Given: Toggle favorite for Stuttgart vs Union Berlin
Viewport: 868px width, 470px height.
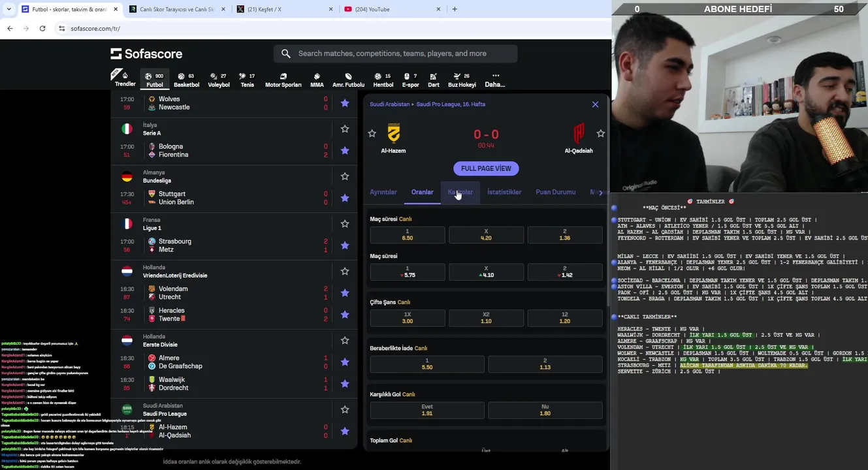Looking at the screenshot, I should pos(345,198).
